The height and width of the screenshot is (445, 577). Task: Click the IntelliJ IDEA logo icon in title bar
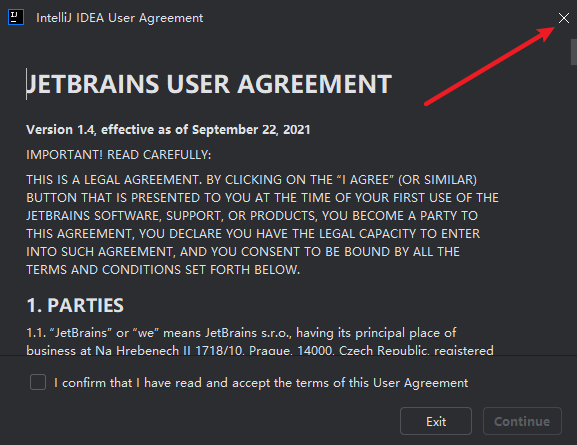[x=16, y=17]
